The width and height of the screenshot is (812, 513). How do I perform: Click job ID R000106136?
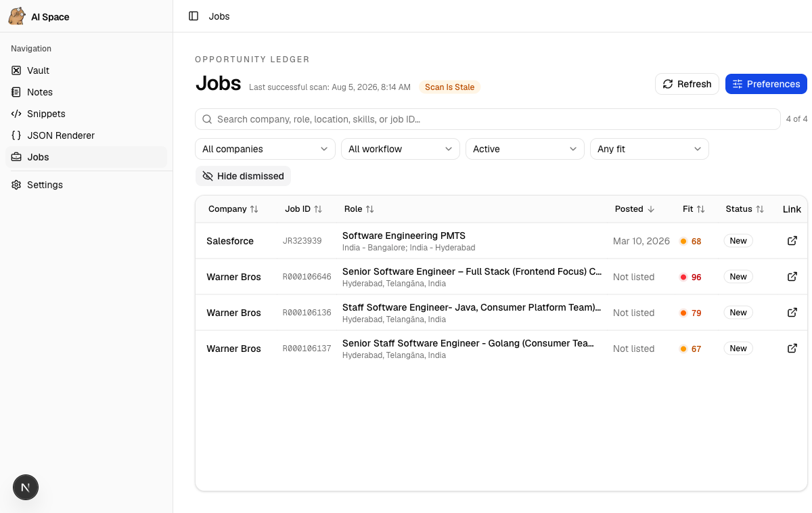tap(307, 313)
